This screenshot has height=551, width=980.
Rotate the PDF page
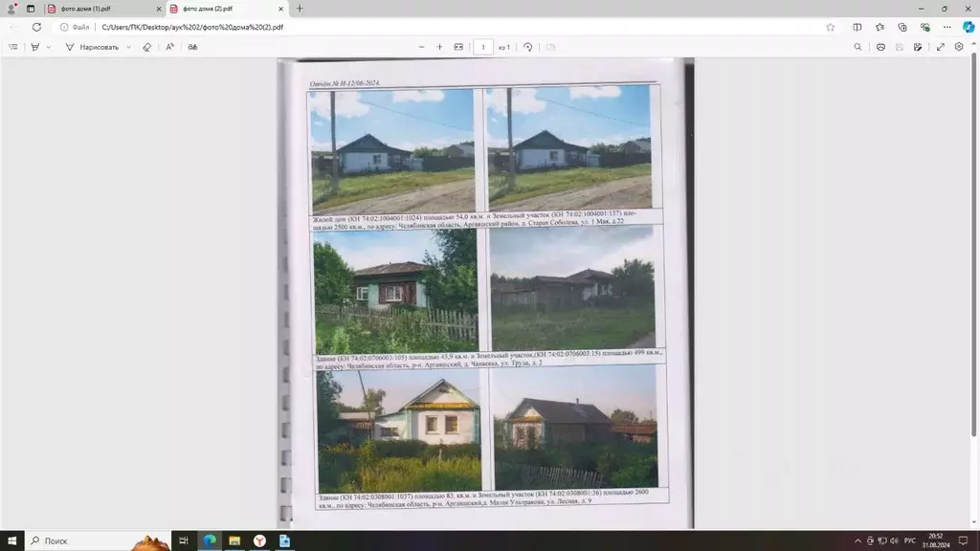[x=527, y=47]
